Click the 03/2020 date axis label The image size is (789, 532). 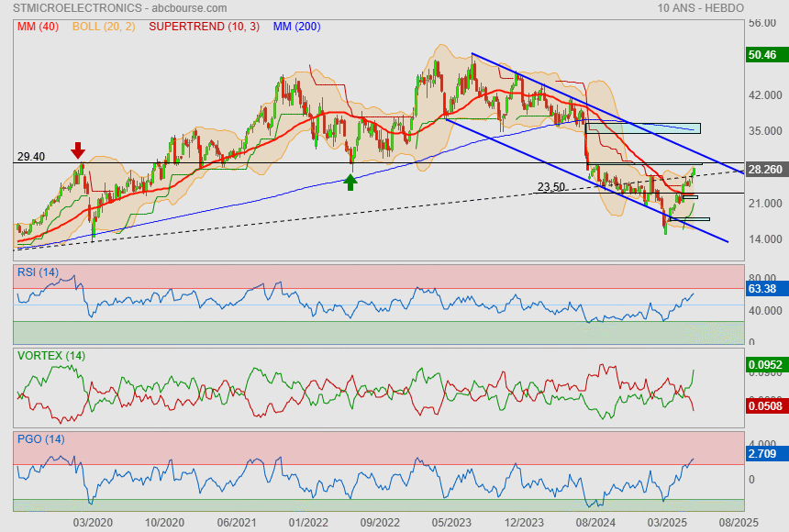(x=93, y=523)
